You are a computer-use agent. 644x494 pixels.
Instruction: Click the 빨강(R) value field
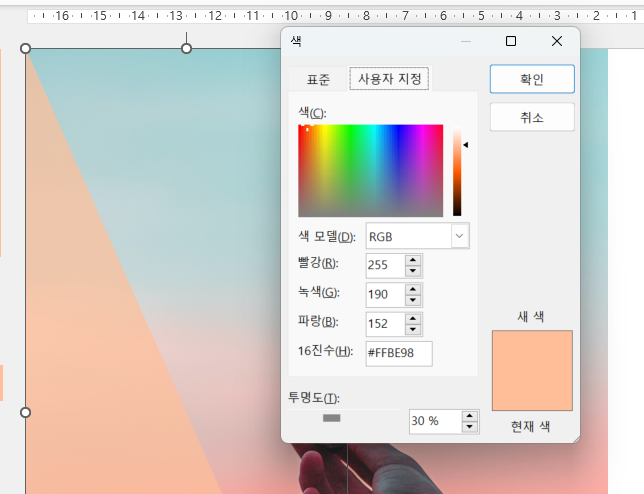pos(385,265)
